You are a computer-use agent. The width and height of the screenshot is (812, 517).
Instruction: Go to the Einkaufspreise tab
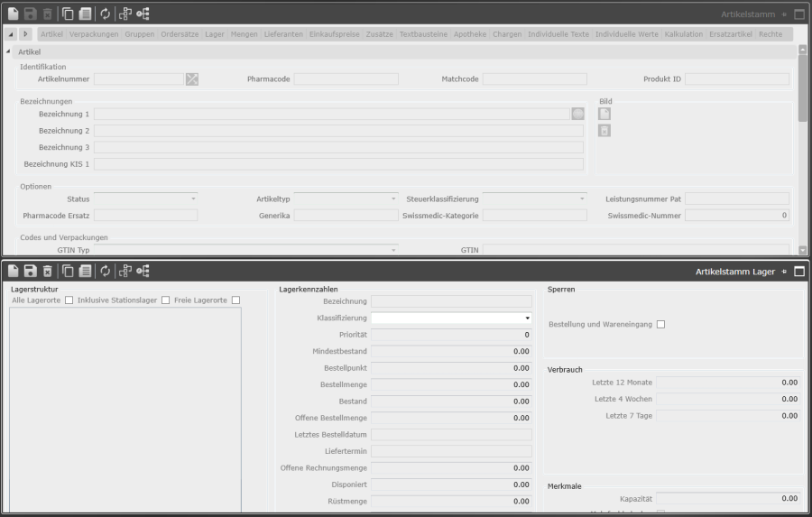pyautogui.click(x=334, y=34)
